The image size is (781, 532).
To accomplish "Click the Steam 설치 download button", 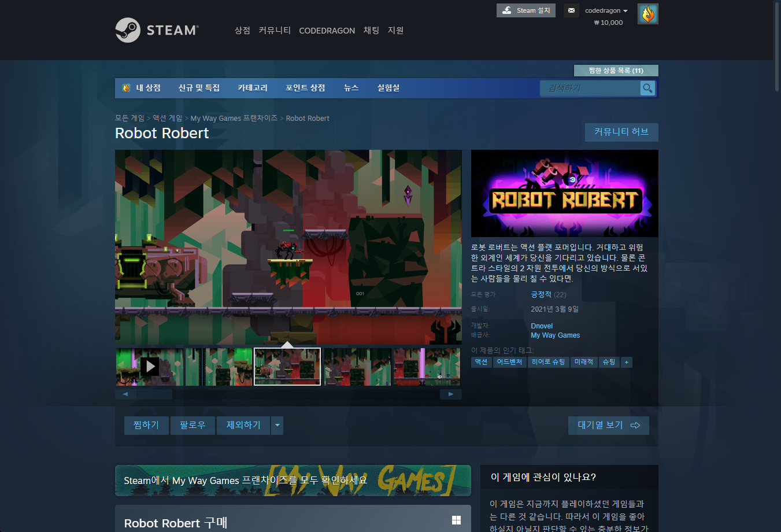I will coord(526,10).
